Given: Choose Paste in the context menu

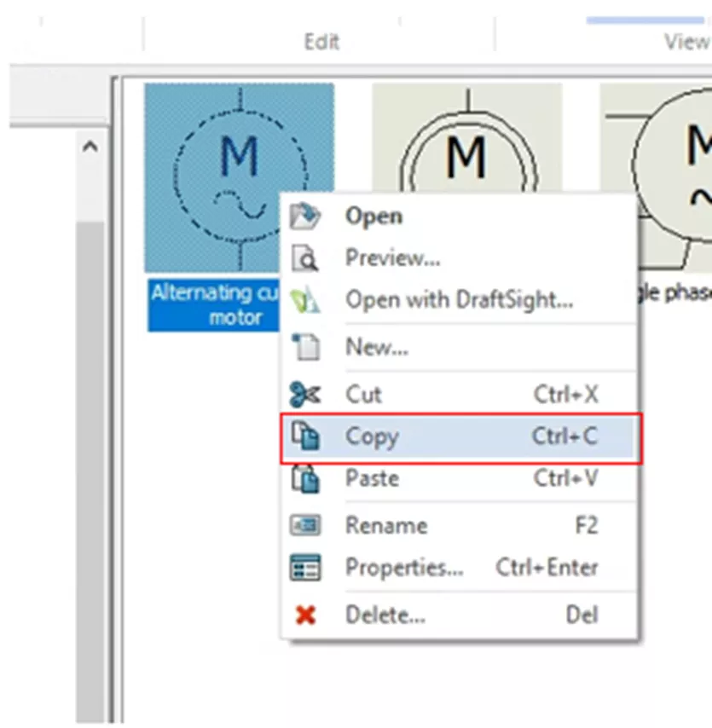Looking at the screenshot, I should click(x=459, y=478).
